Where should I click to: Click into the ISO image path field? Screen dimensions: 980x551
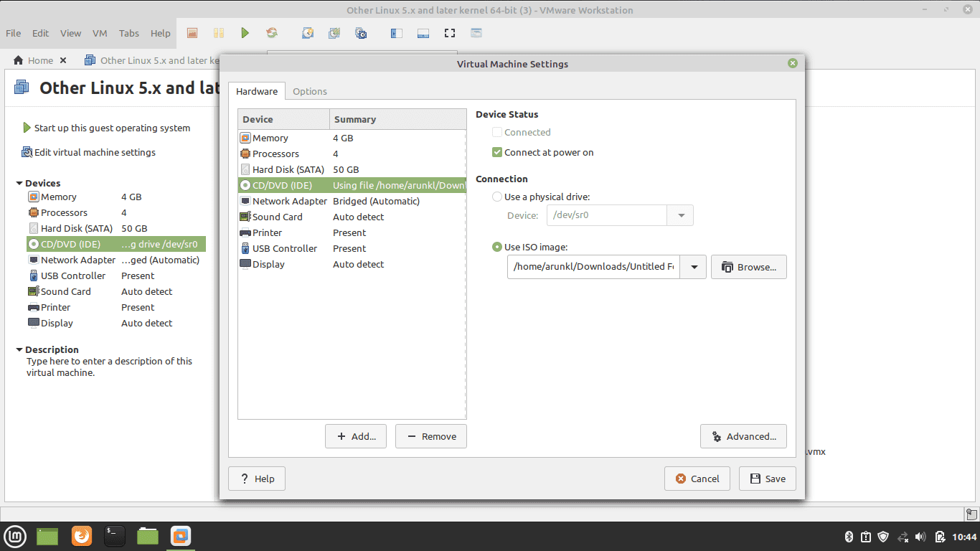[594, 267]
